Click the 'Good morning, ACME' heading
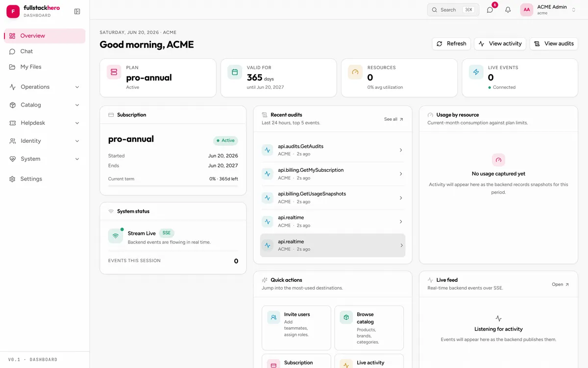Image resolution: width=588 pixels, height=368 pixels. click(147, 45)
